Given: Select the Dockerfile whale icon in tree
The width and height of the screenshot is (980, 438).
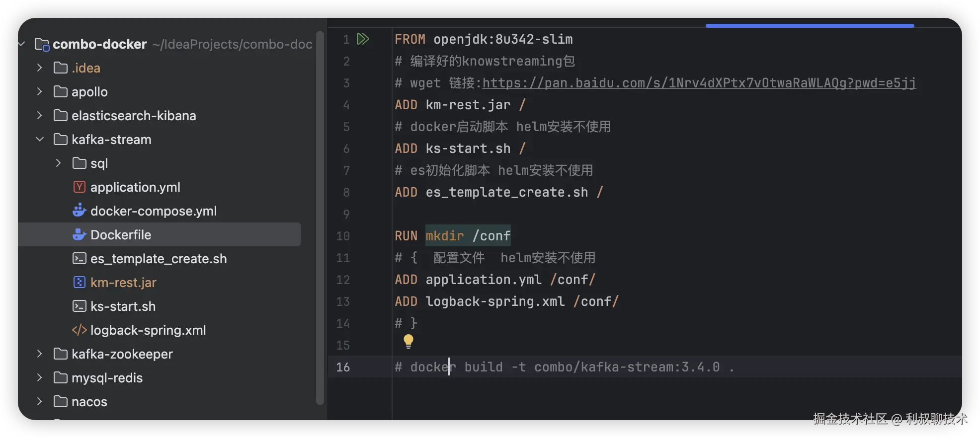Looking at the screenshot, I should tap(80, 234).
